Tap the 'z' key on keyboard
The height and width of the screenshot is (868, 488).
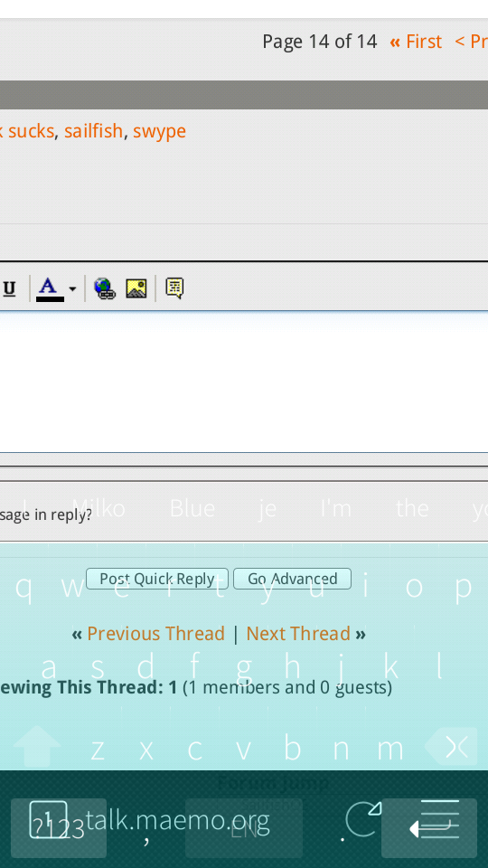(x=98, y=749)
